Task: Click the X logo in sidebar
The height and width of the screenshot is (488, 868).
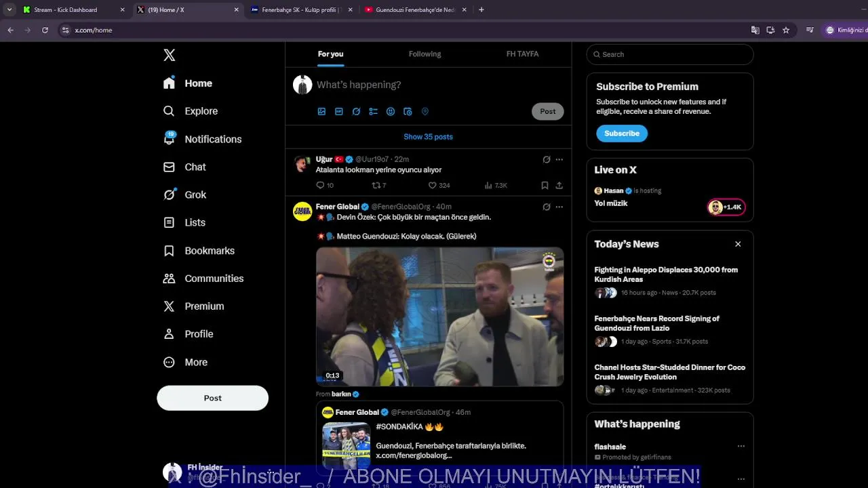Action: 170,56
